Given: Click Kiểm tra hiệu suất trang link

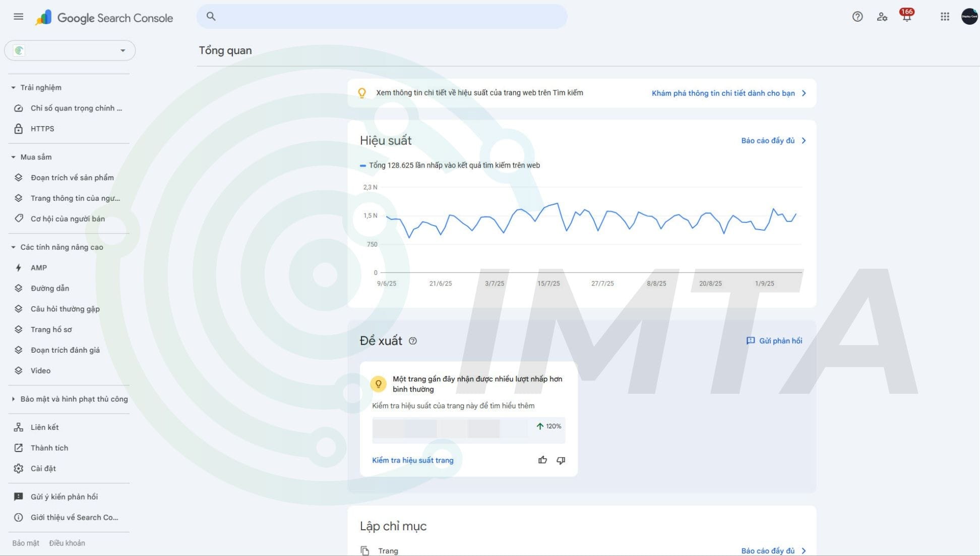Looking at the screenshot, I should (x=412, y=460).
